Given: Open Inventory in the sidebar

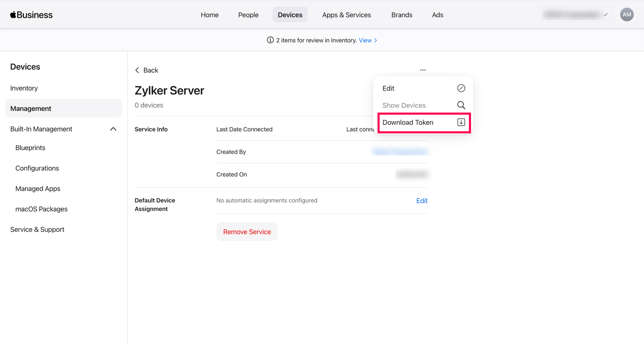Looking at the screenshot, I should 24,88.
